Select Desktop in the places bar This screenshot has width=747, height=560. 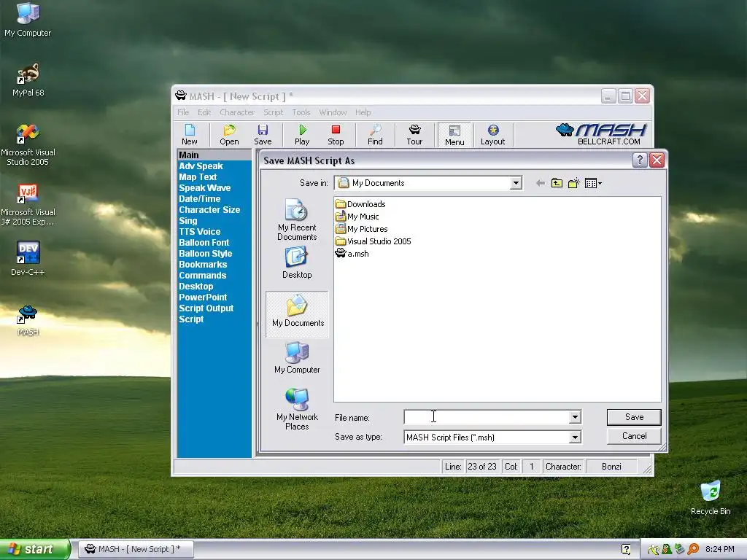[x=297, y=262]
